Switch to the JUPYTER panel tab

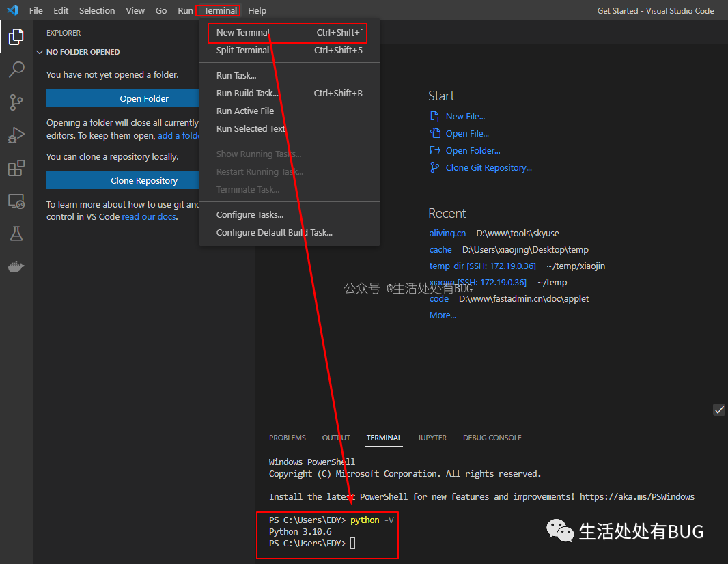pyautogui.click(x=432, y=438)
